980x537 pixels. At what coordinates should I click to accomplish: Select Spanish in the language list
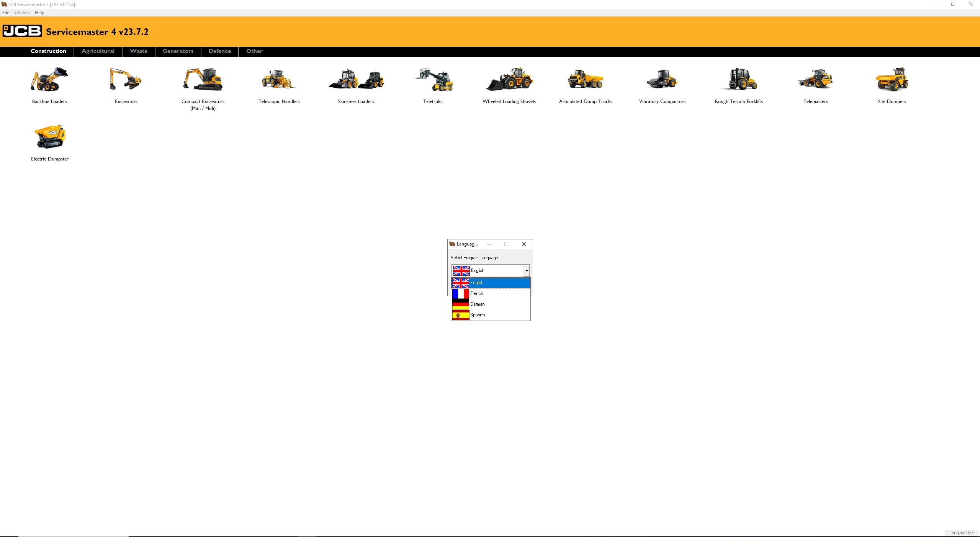[491, 315]
